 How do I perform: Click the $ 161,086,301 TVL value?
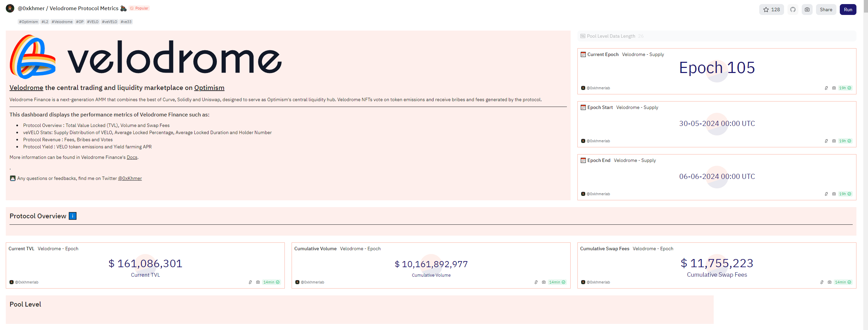point(145,263)
